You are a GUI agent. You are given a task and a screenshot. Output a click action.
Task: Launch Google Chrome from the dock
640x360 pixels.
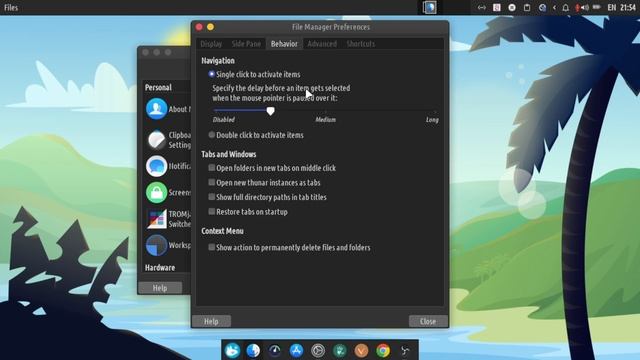(383, 350)
